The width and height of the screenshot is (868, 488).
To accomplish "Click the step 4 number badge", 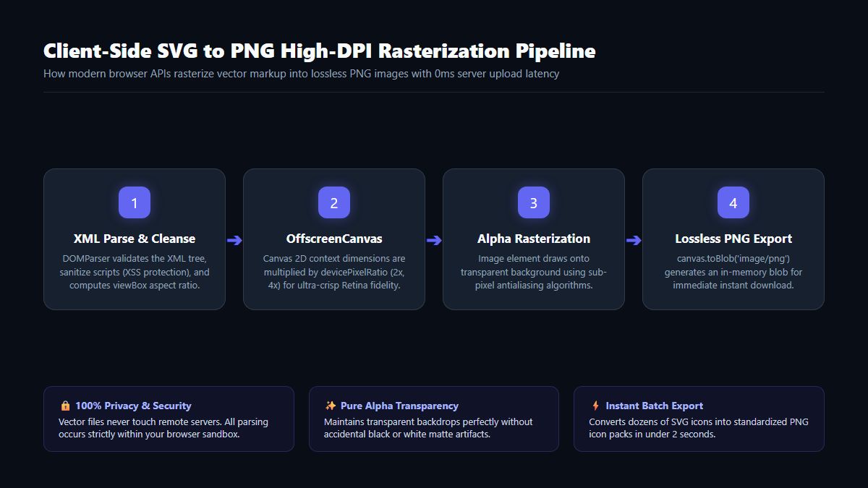I will pos(733,202).
